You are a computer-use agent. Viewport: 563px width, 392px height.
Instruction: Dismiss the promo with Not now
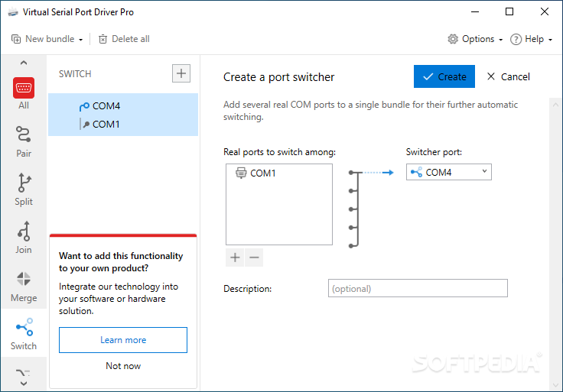(123, 366)
